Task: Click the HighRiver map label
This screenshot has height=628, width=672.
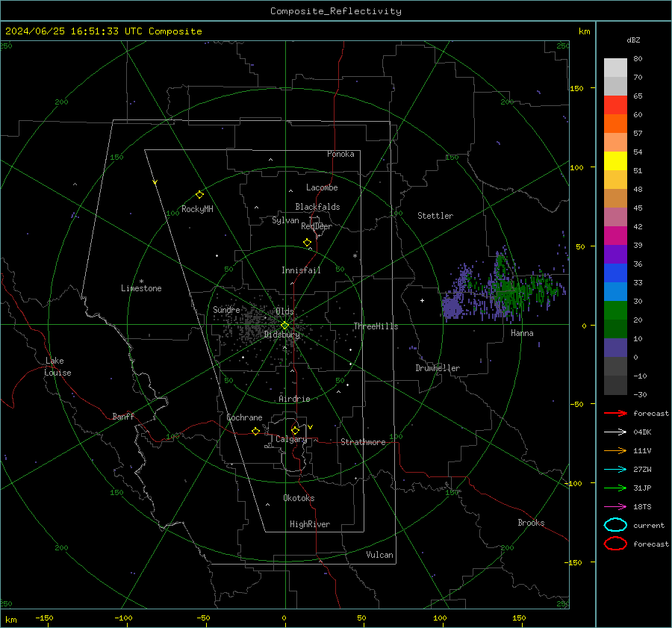Action: (310, 524)
